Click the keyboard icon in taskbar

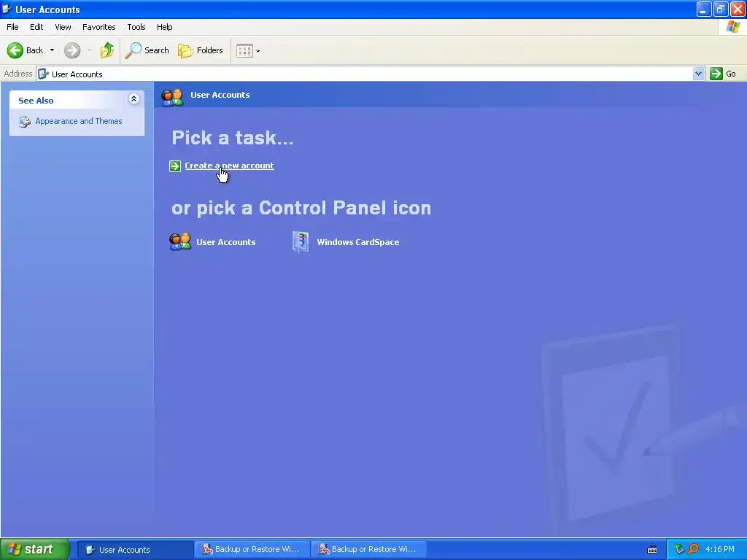652,550
